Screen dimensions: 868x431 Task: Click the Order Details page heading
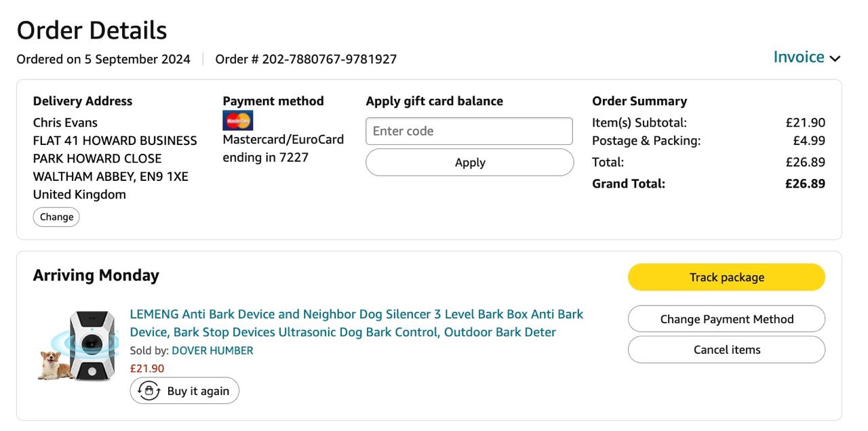coord(92,30)
